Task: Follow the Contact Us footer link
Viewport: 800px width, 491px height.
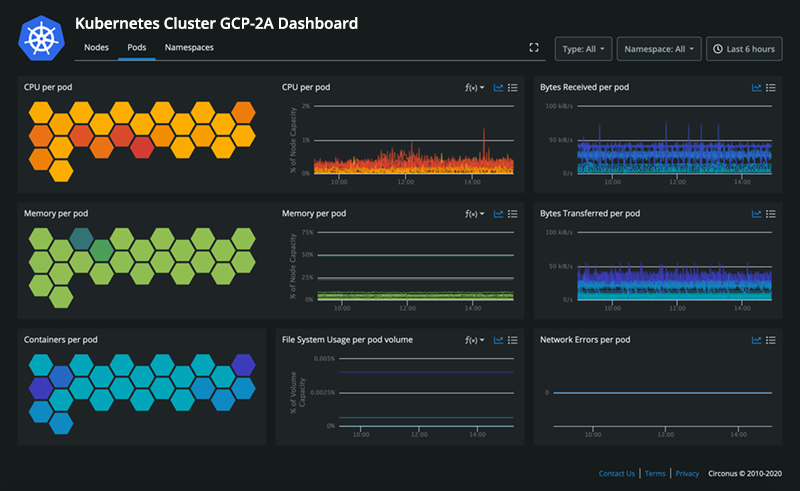Action: pyautogui.click(x=616, y=473)
